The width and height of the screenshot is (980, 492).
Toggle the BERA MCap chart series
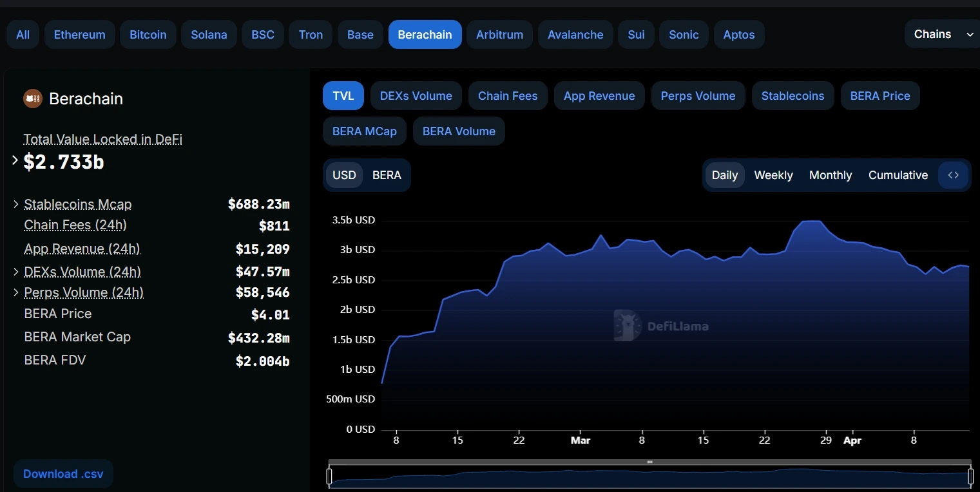click(x=365, y=131)
